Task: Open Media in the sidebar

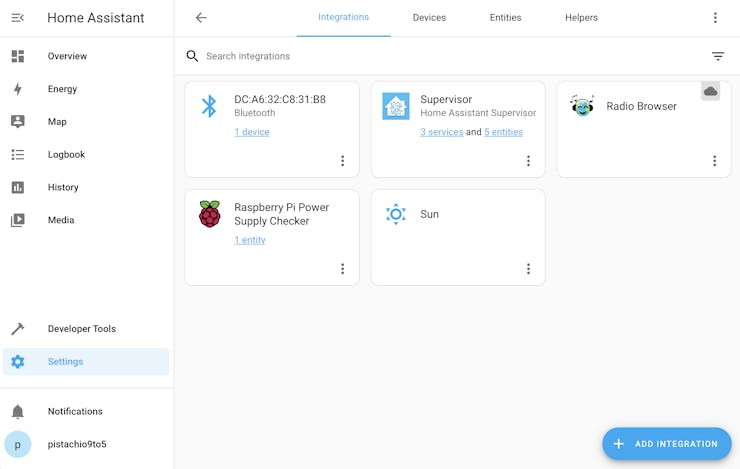Action: (86, 220)
